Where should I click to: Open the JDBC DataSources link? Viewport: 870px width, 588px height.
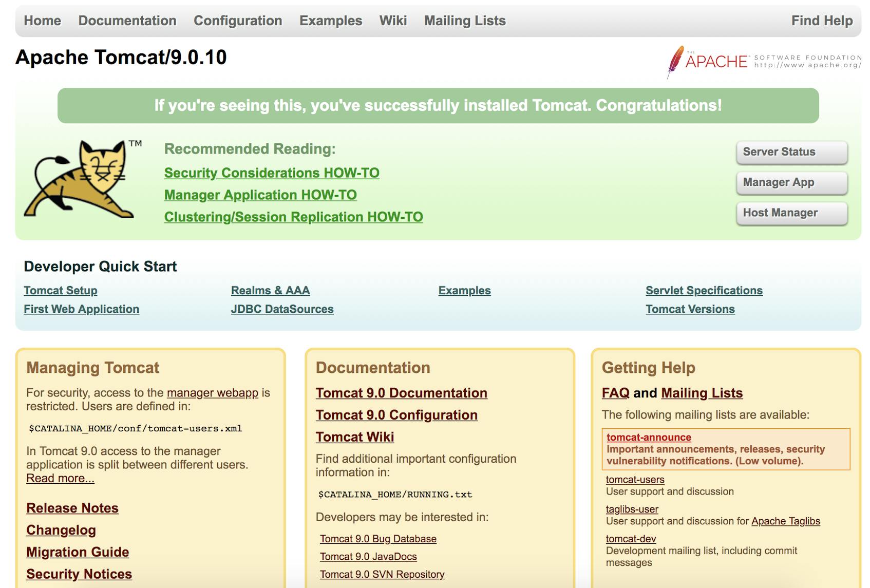click(x=282, y=309)
